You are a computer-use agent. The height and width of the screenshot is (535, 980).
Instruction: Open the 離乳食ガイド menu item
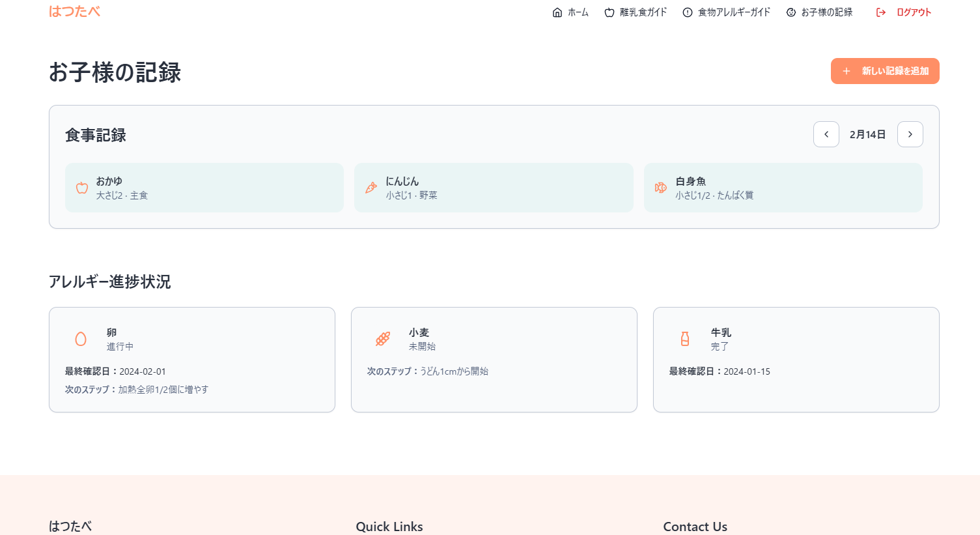pos(636,12)
